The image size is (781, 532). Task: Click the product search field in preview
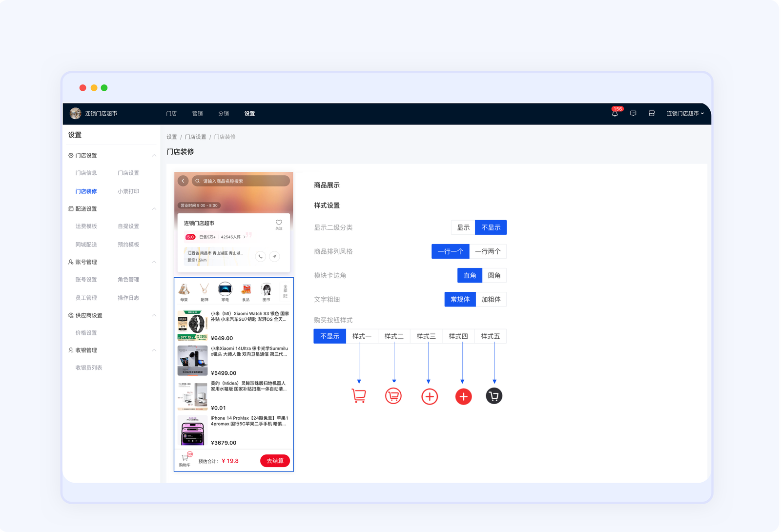[241, 181]
